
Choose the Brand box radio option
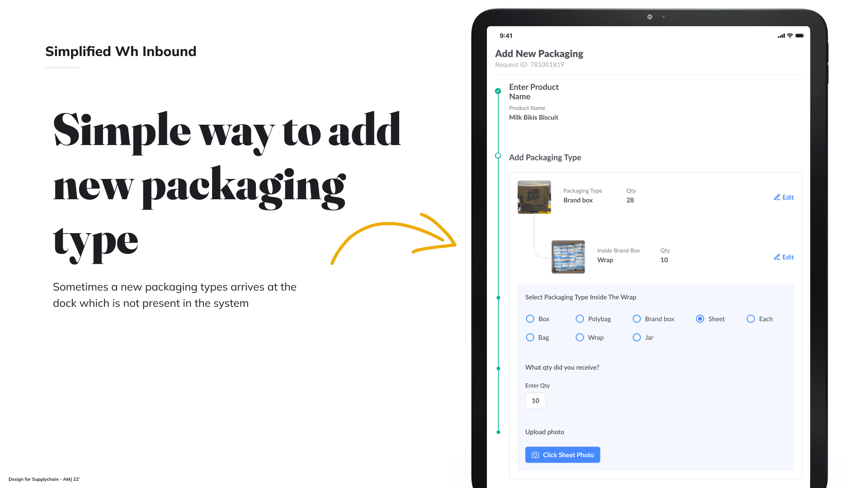pos(637,319)
